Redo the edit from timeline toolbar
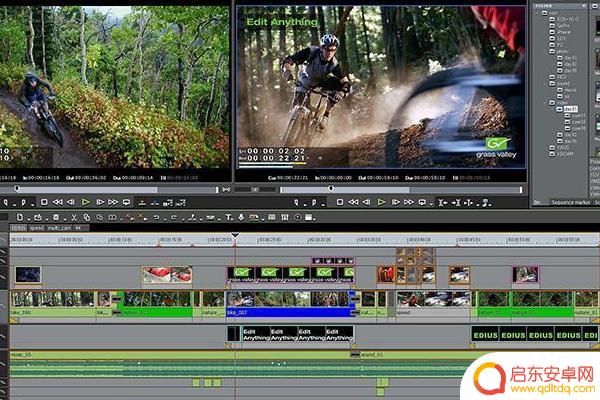The height and width of the screenshot is (400, 600). click(174, 217)
